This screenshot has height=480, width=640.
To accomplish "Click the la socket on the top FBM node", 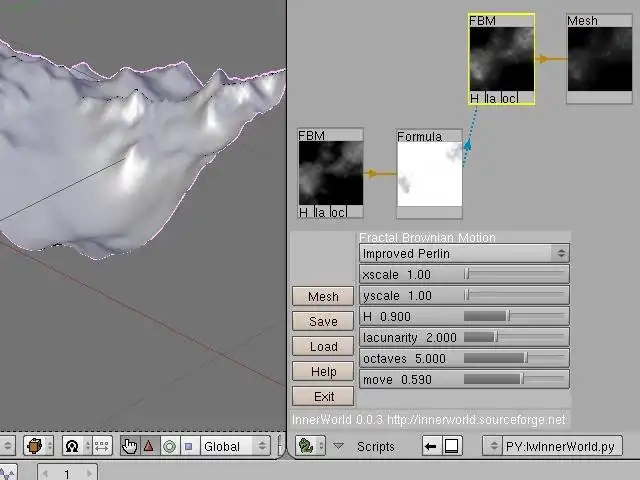I will click(x=491, y=98).
